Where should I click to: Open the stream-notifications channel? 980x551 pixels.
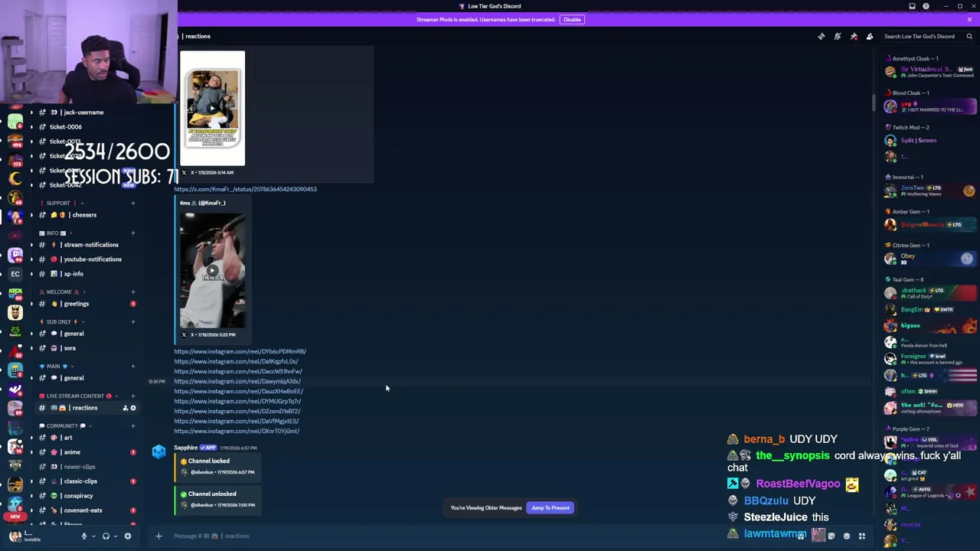tap(87, 245)
